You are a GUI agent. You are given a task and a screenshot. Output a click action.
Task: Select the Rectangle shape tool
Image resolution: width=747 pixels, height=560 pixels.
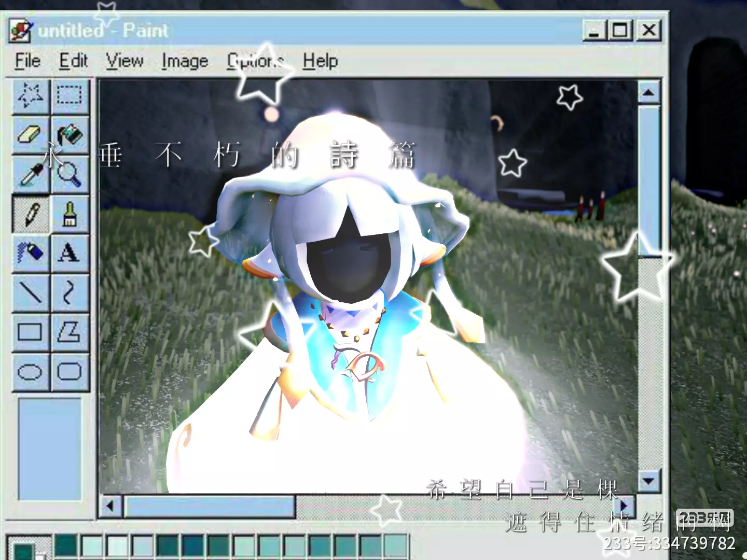coord(31,332)
